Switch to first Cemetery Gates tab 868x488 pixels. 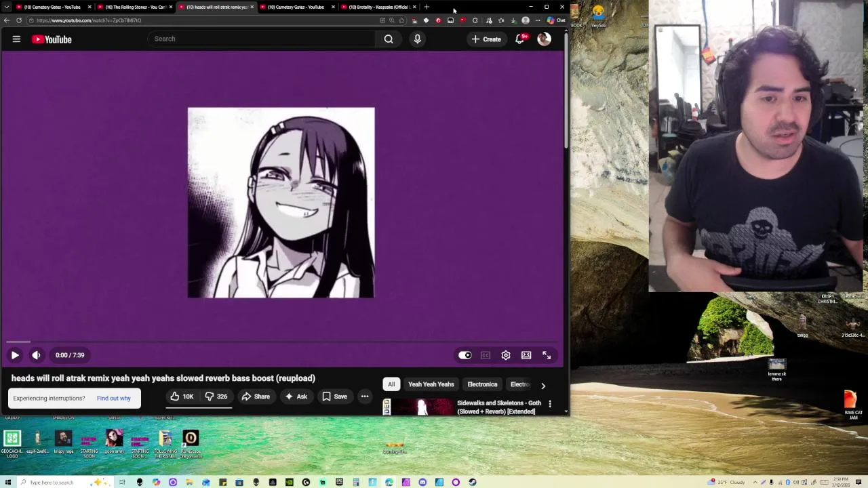(52, 7)
